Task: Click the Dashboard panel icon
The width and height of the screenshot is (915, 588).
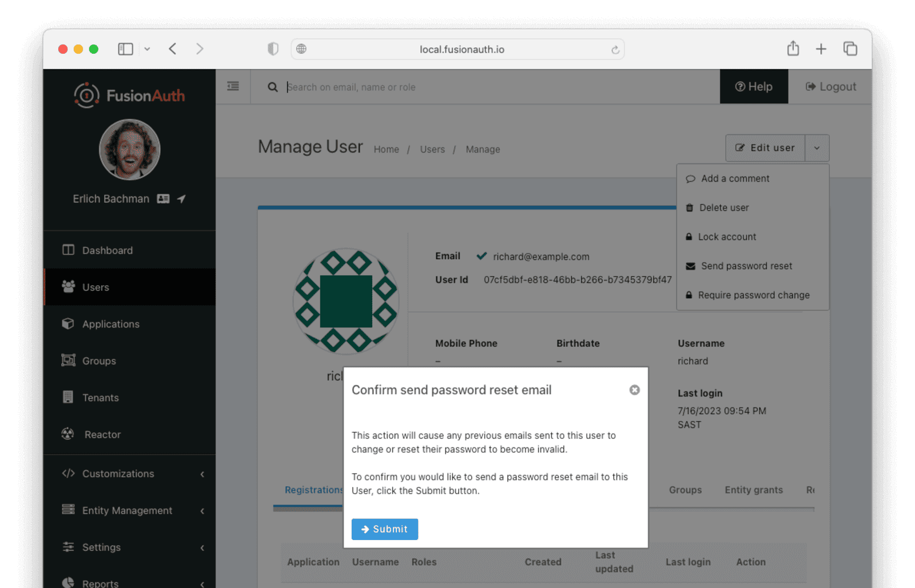Action: click(68, 250)
